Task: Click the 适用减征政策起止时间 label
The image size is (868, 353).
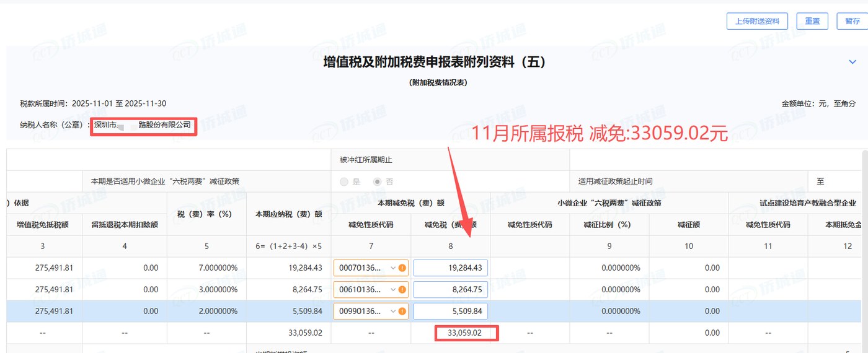Action: pos(615,181)
